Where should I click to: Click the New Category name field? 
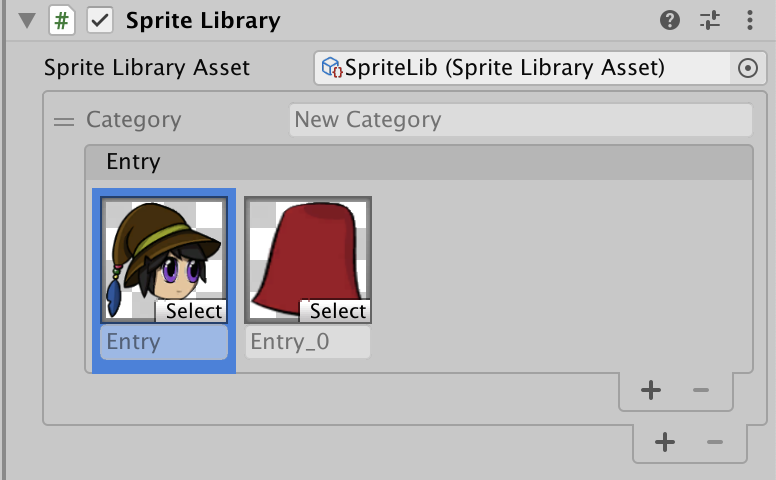[520, 120]
